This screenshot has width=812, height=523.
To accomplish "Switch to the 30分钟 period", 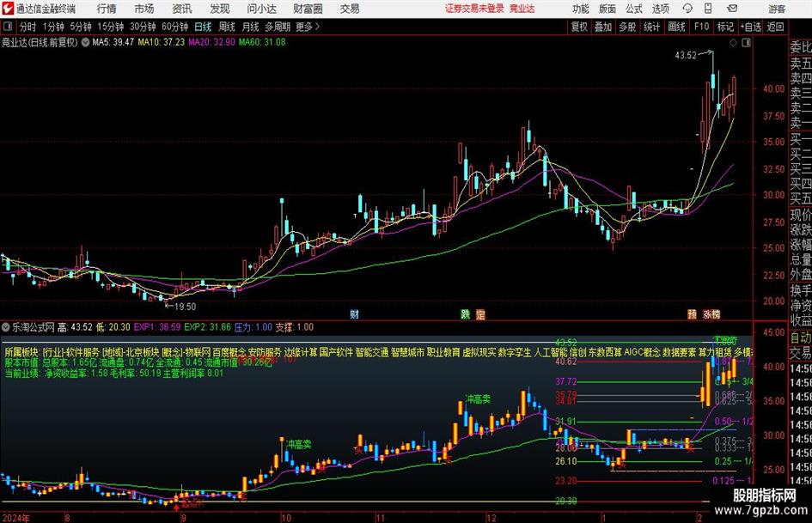I will coord(143,27).
